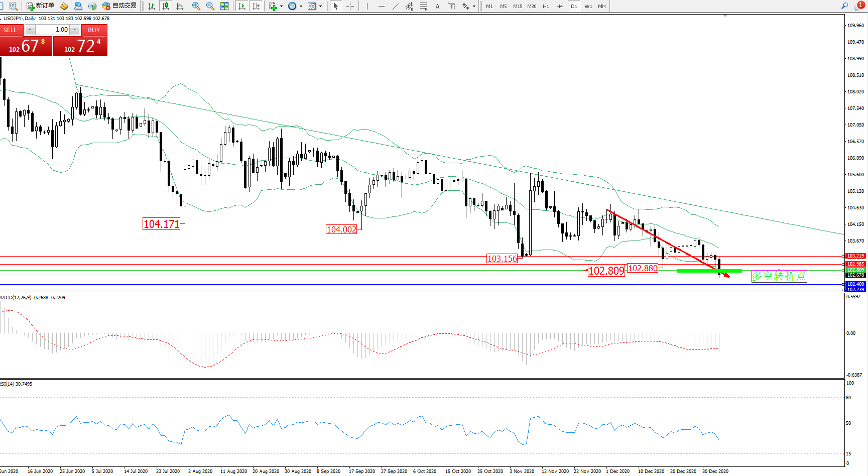868x476 pixels.
Task: Expand the arrows objects dropdown
Action: pos(474,6)
